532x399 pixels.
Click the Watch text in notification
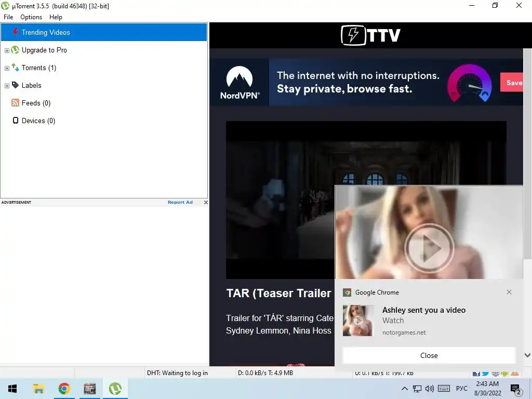pos(393,321)
